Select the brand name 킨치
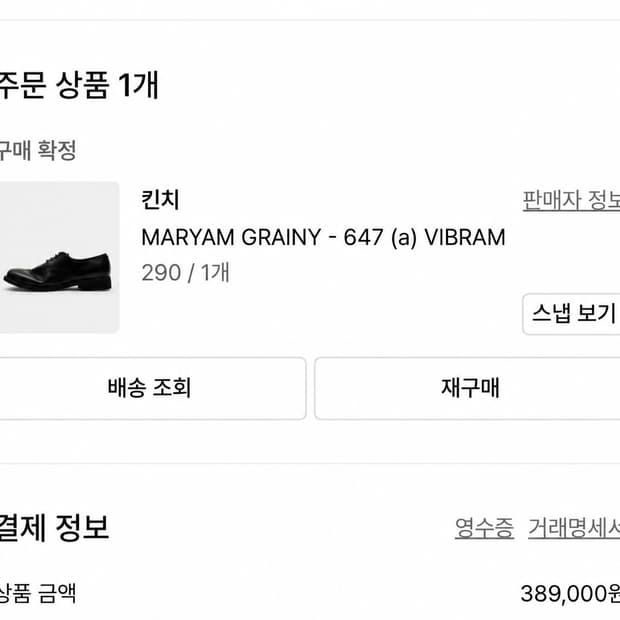This screenshot has height=620, width=620. tap(161, 200)
